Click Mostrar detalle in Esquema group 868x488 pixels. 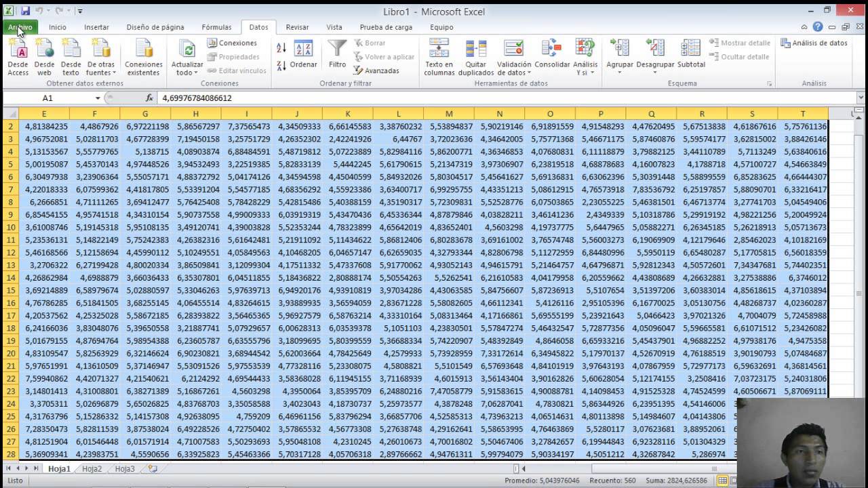click(739, 43)
